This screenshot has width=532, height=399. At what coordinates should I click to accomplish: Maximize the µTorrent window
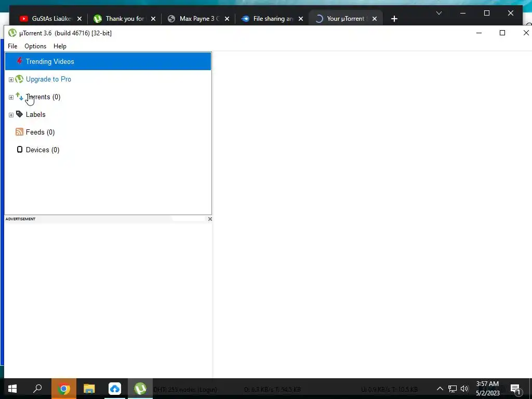(x=502, y=33)
